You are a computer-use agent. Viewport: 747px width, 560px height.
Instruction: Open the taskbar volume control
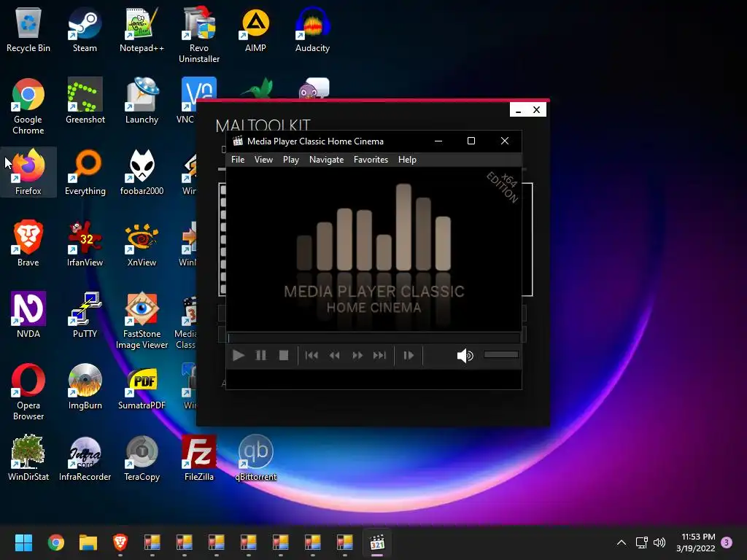(659, 542)
